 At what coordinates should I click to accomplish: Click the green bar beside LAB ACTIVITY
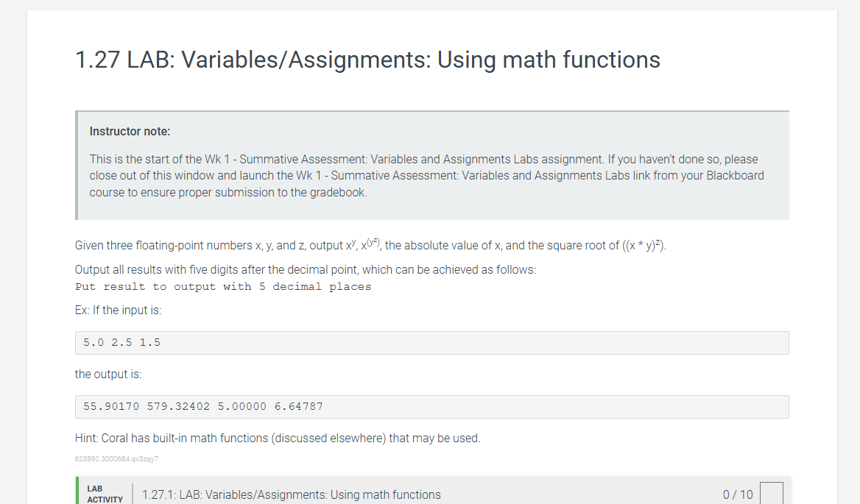77,493
